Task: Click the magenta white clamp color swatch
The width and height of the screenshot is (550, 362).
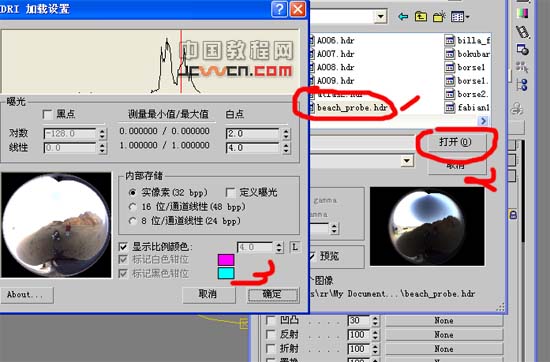Action: pos(226,260)
